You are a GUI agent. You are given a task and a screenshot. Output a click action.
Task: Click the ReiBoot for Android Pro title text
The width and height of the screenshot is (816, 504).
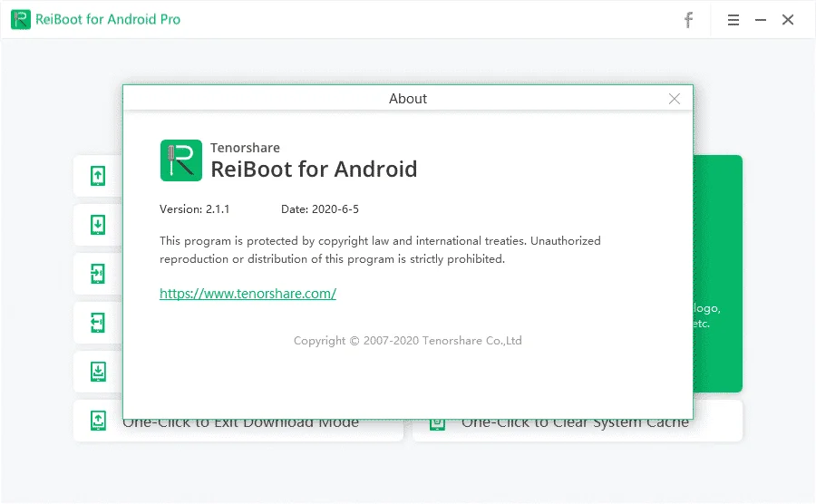pos(108,20)
